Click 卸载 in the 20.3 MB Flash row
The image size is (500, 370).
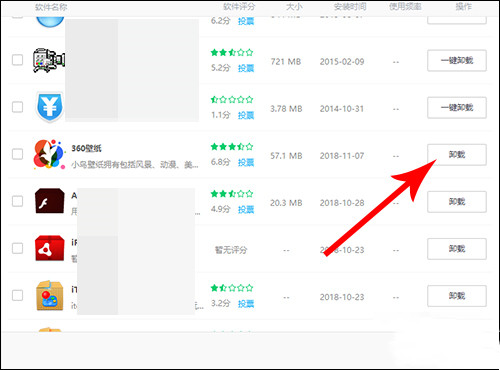457,202
